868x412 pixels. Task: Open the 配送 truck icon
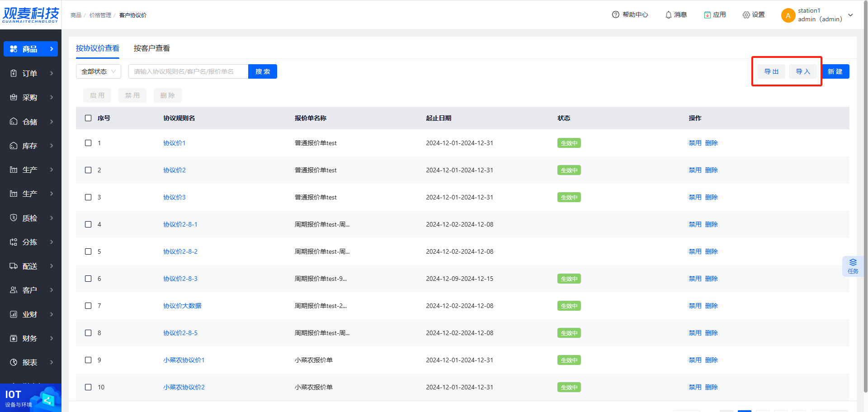[14, 266]
